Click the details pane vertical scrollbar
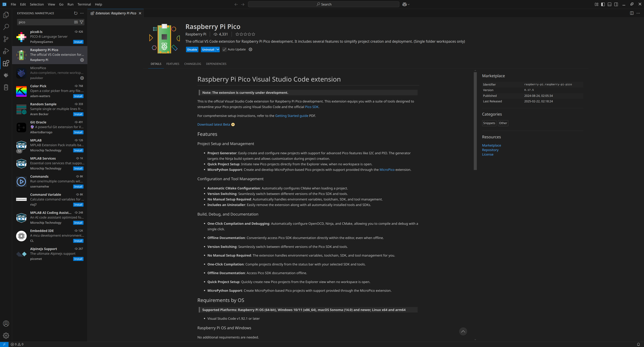 pyautogui.click(x=475, y=121)
